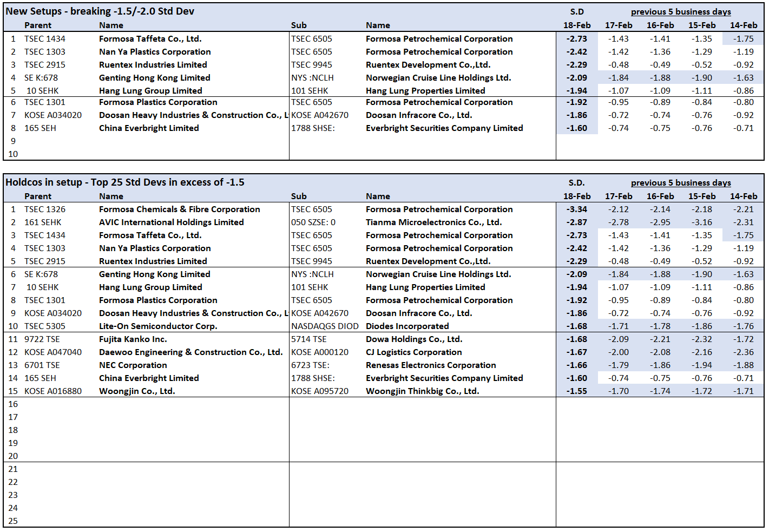Select the AVIC International Holdings Limited cell
Viewport: 769px width, 532px height.
tap(171, 222)
